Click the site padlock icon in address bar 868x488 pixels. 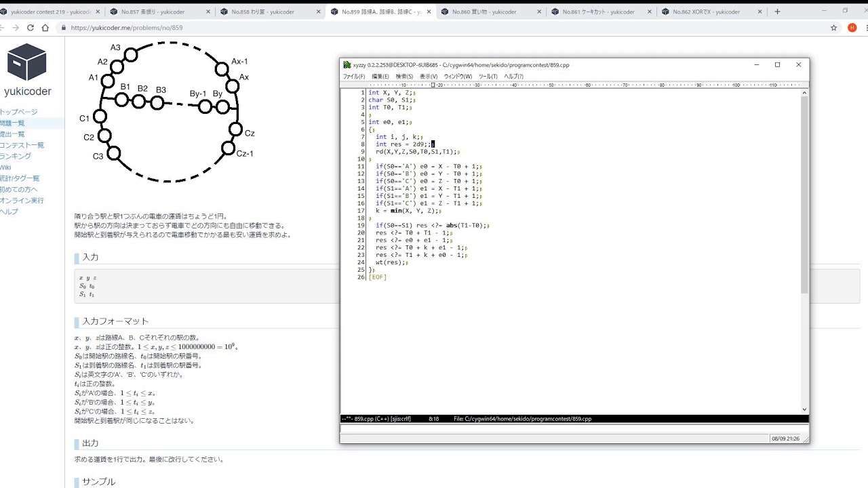[x=64, y=28]
